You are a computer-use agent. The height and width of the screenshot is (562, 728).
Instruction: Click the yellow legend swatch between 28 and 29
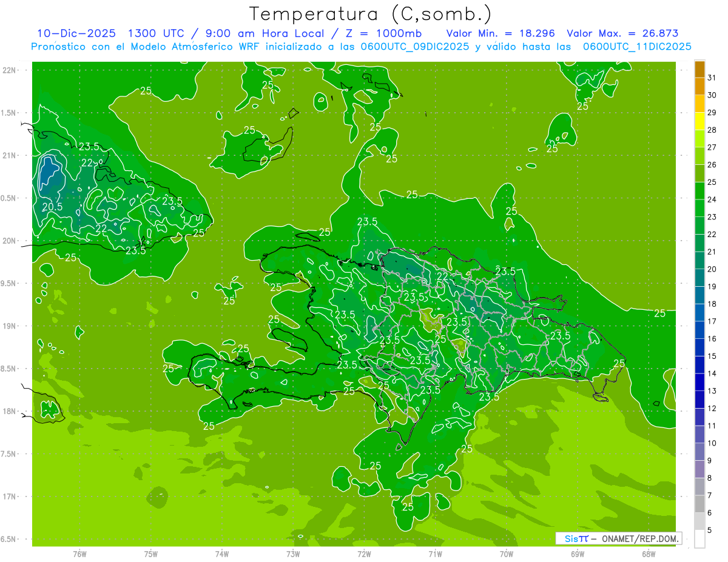point(699,121)
